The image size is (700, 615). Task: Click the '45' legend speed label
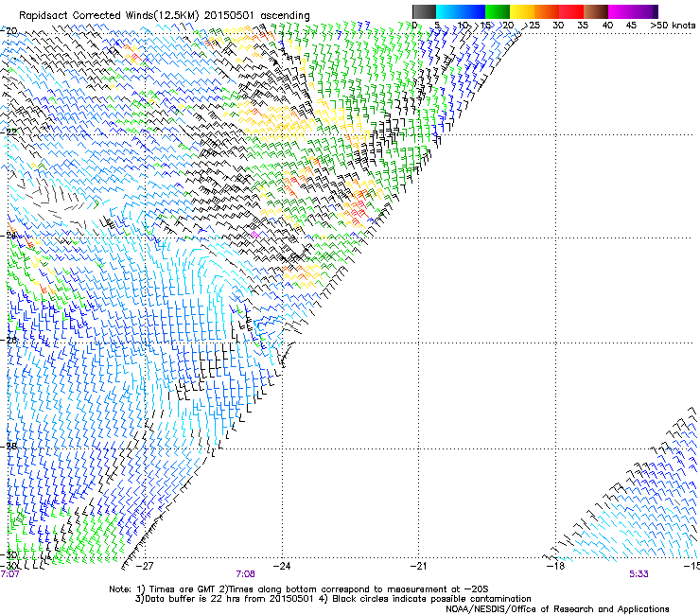(631, 26)
